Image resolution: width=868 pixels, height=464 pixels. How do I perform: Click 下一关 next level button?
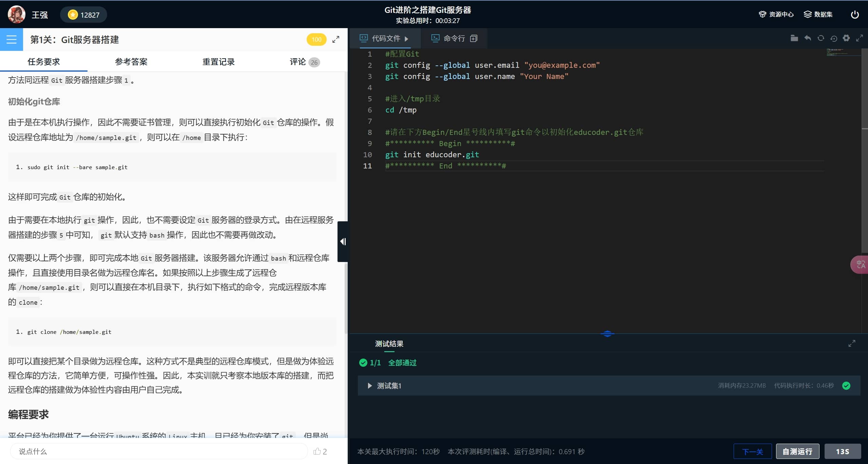[752, 451]
